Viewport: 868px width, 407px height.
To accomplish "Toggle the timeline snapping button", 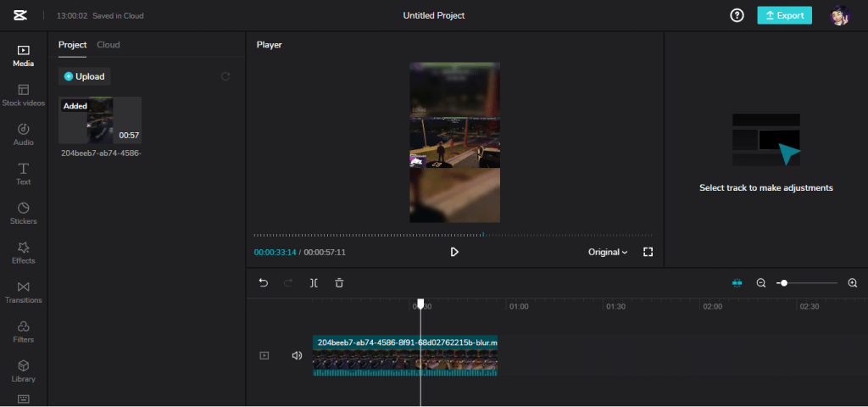I will [737, 283].
